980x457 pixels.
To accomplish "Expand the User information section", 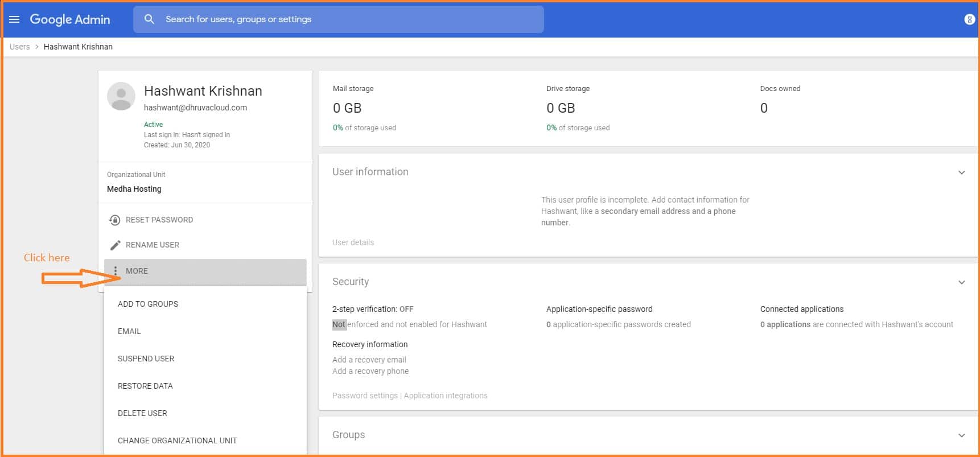I will (x=961, y=172).
